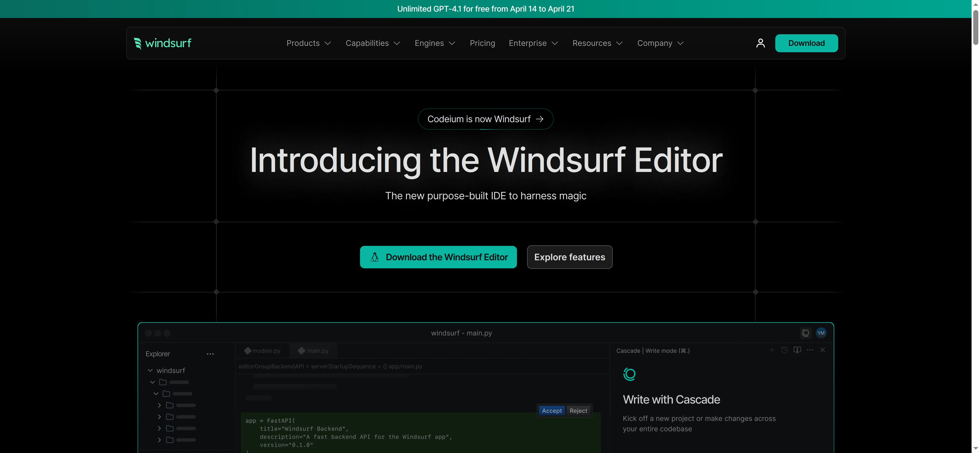980x453 pixels.
Task: Expand the Products dropdown
Action: pos(308,43)
